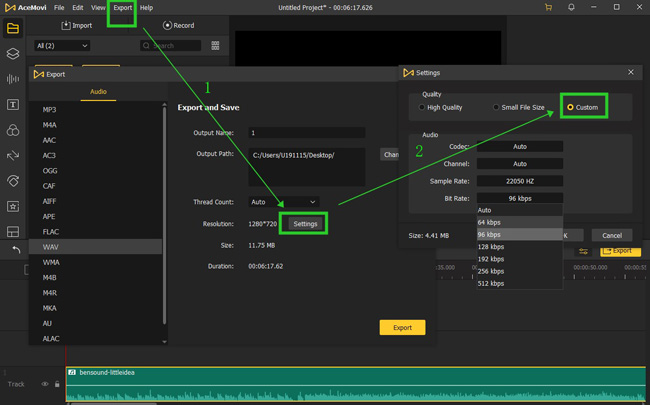
Task: Select M4A in the format list
Action: (x=95, y=125)
